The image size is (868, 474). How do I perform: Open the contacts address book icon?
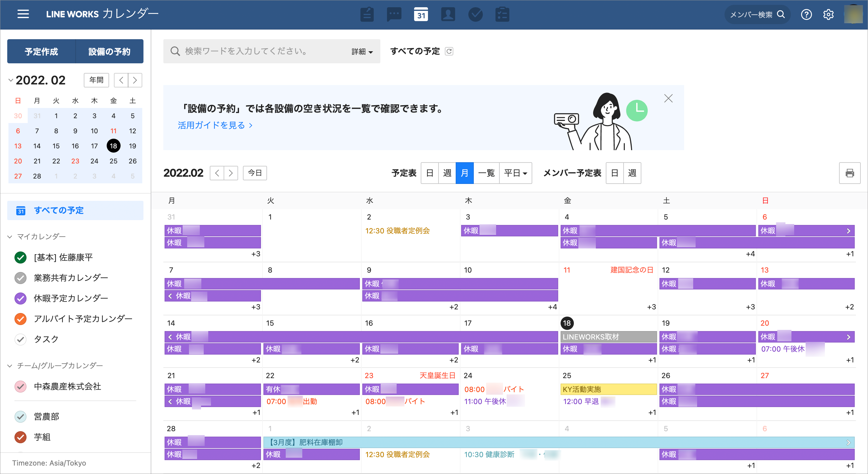coord(448,14)
